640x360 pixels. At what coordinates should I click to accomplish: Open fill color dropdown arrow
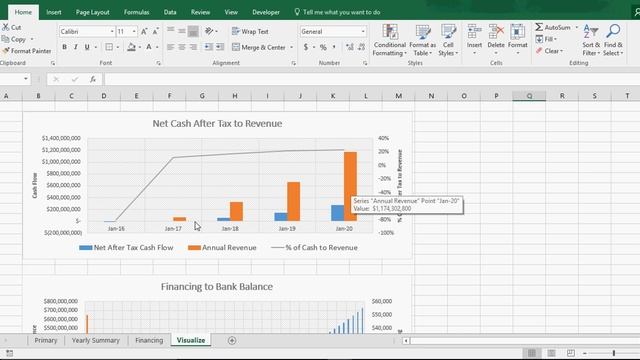coord(140,47)
